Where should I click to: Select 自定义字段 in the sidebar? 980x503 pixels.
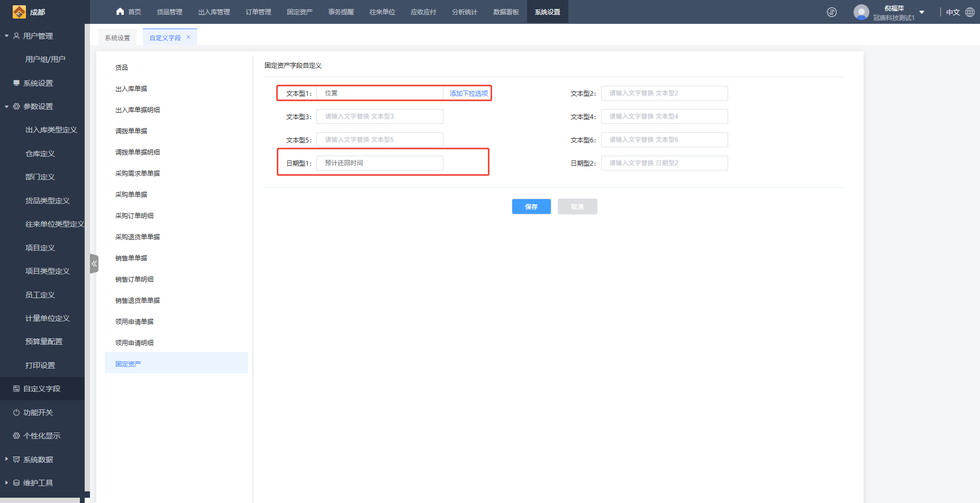point(42,389)
